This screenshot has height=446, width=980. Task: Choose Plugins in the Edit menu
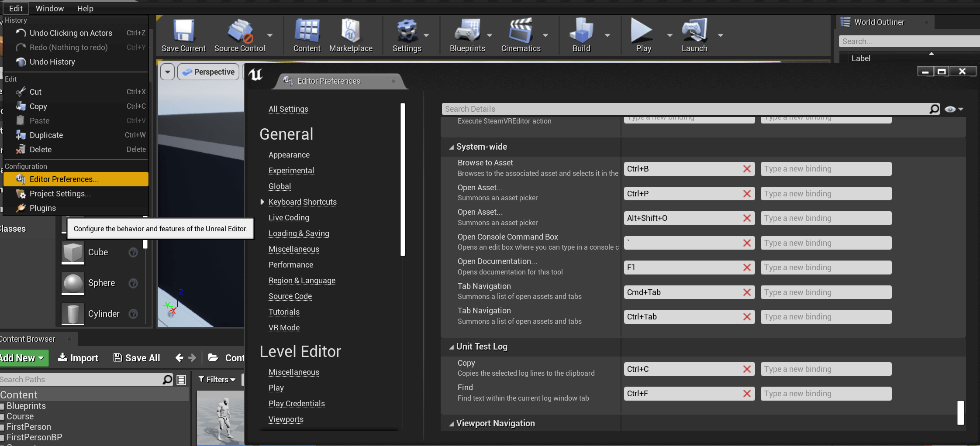click(76, 208)
